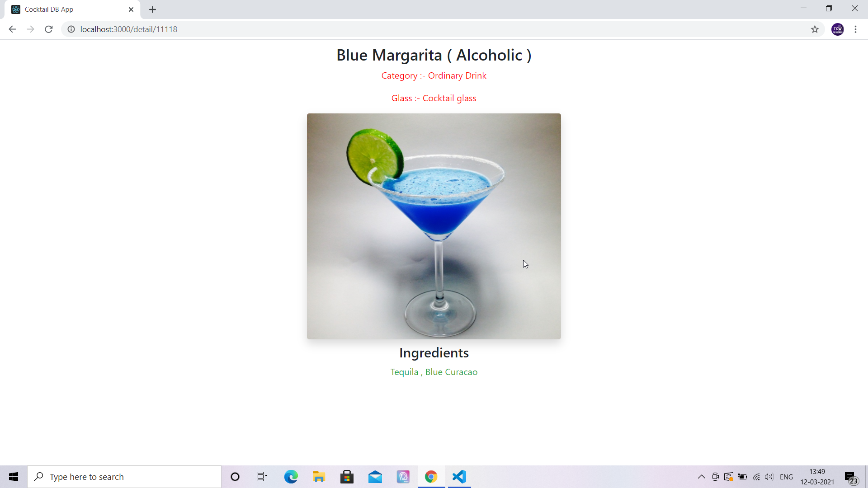Click the browser back arrow
The height and width of the screenshot is (488, 868).
[12, 29]
